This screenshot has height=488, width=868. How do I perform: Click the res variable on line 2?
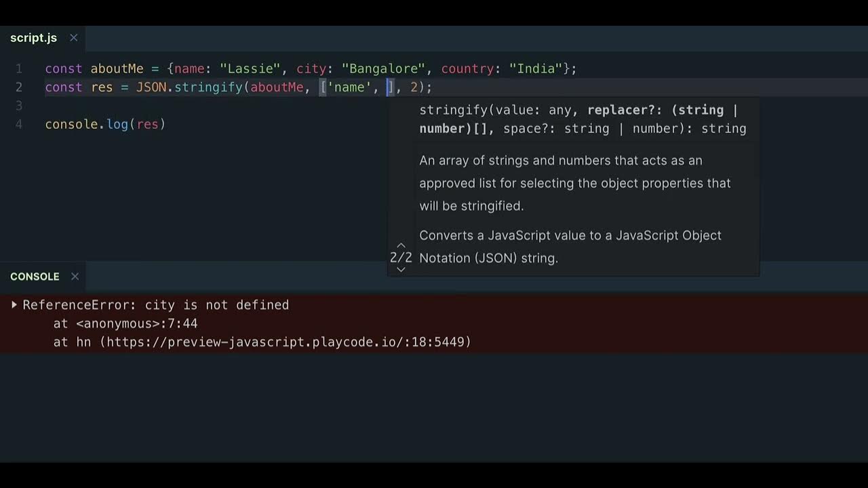point(102,87)
